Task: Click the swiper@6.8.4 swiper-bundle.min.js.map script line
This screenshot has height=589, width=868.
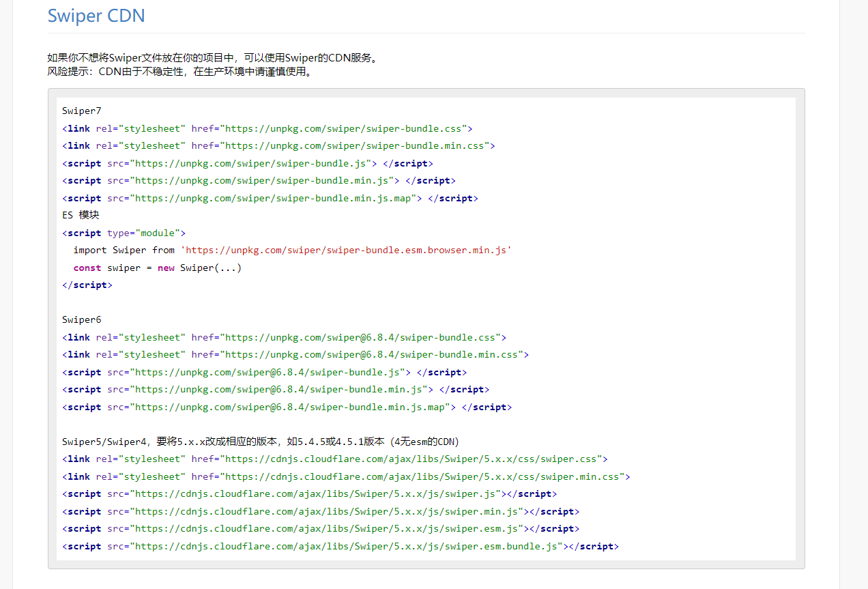Action: click(287, 407)
